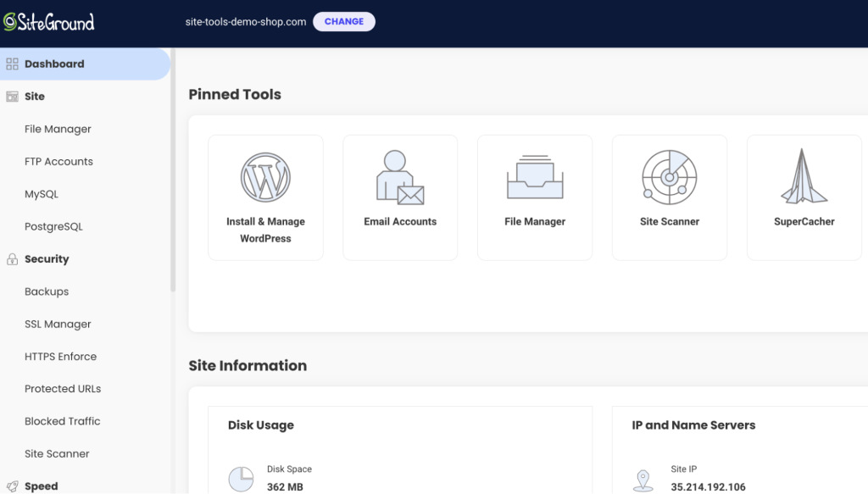
Task: Click the Security padlock icon in sidebar
Action: pyautogui.click(x=12, y=259)
